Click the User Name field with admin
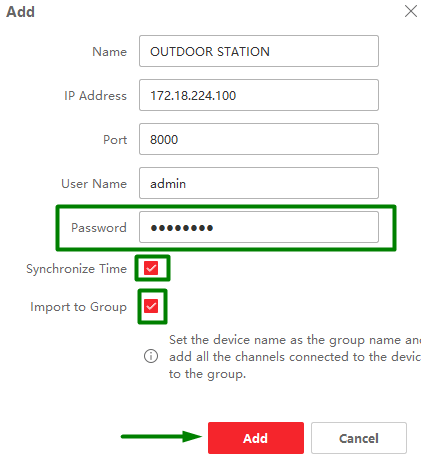Screen dimensions: 421x467 (x=259, y=183)
